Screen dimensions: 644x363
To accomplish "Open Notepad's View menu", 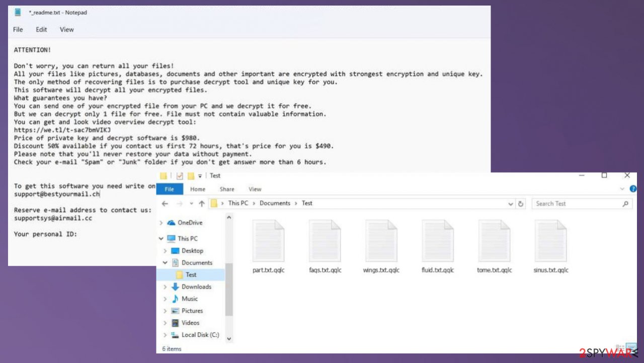I will [x=67, y=30].
